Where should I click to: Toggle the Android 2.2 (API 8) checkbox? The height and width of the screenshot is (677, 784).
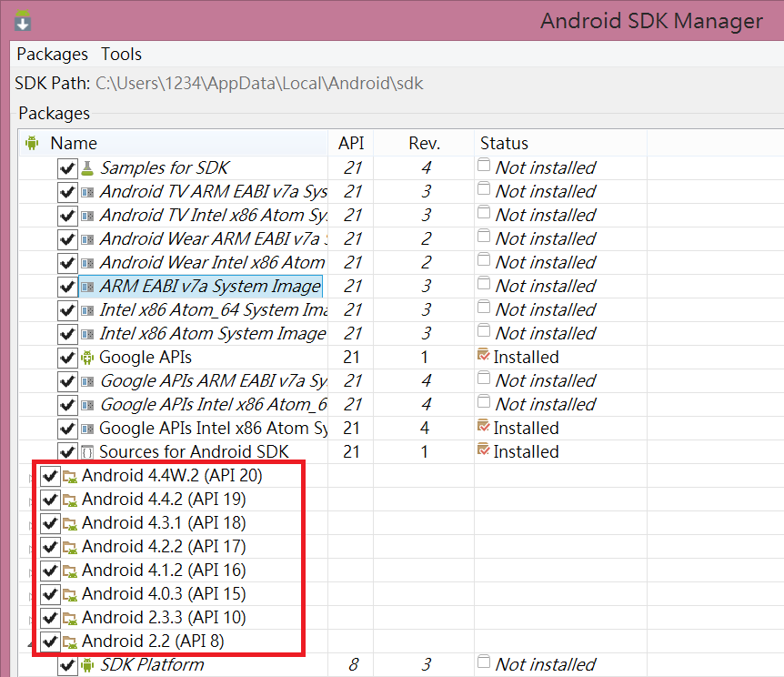point(50,642)
